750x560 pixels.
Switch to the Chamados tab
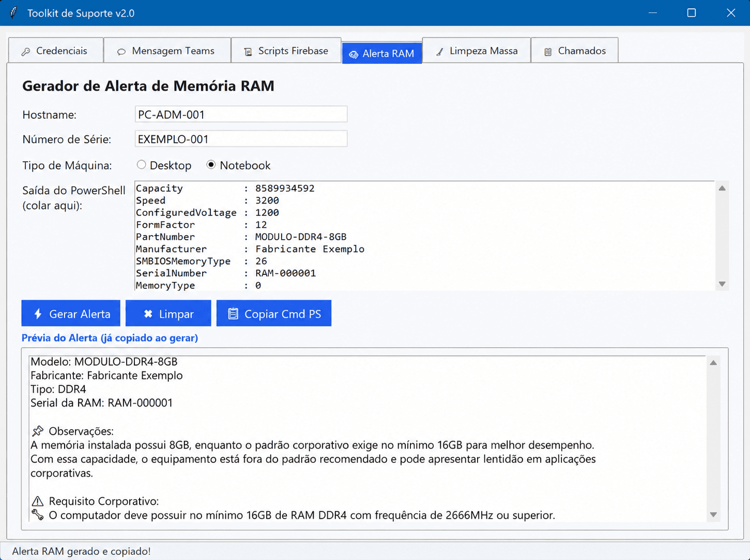[574, 51]
